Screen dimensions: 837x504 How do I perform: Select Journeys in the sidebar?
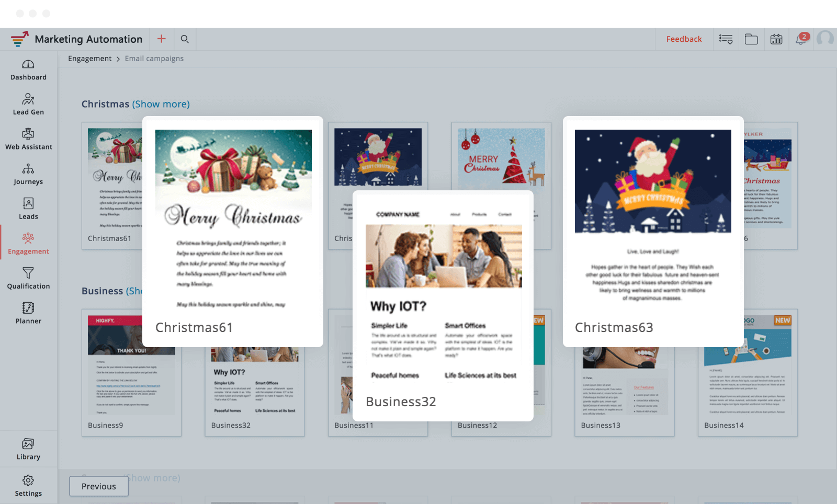(28, 175)
